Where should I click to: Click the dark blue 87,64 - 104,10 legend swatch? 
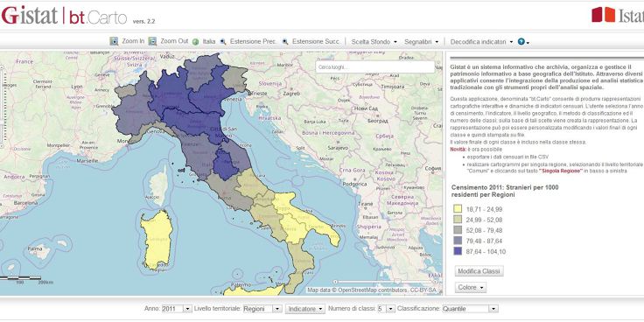click(457, 251)
